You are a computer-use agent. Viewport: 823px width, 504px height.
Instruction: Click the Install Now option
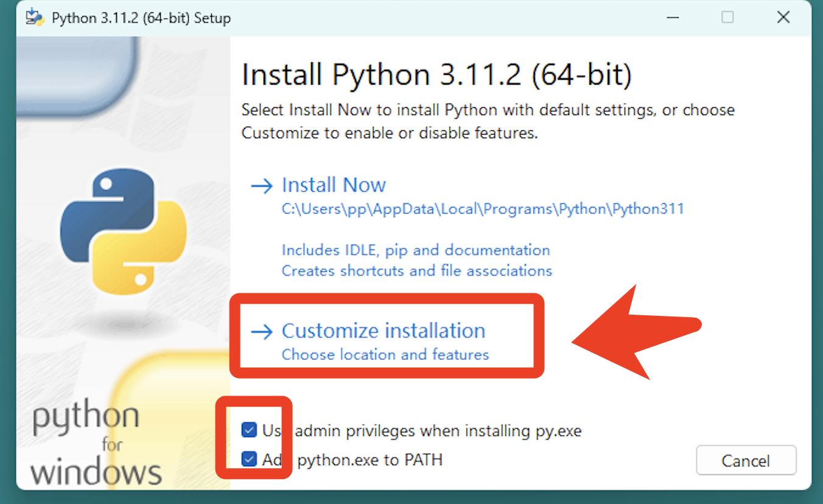click(x=334, y=185)
